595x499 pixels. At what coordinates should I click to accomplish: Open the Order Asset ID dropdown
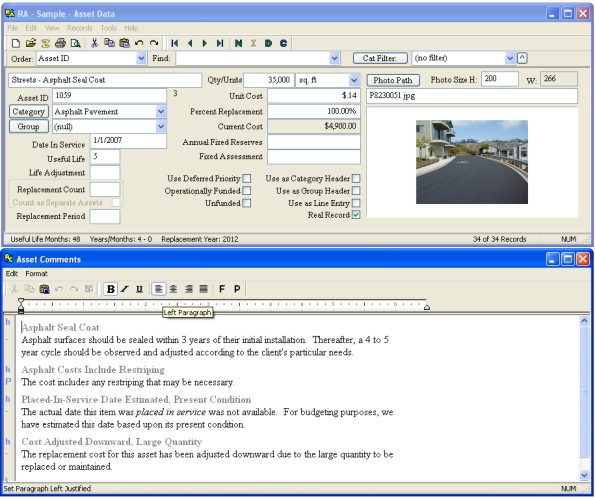click(x=141, y=58)
